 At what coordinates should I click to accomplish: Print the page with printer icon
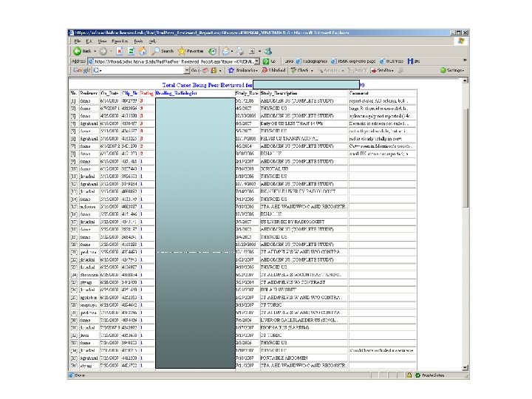point(240,51)
